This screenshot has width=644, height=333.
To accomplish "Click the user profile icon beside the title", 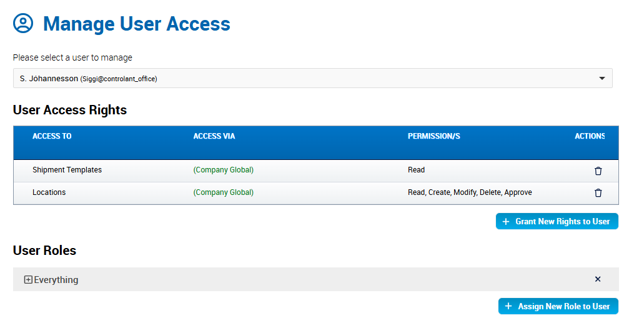I will (x=23, y=24).
